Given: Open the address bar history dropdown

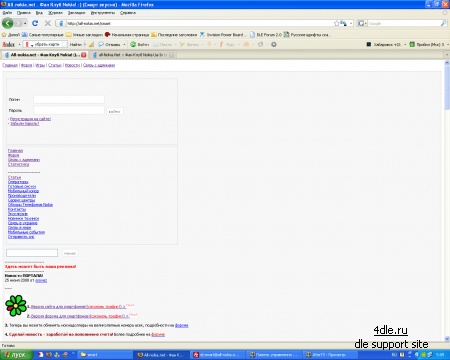Looking at the screenshot, I should coord(351,23).
